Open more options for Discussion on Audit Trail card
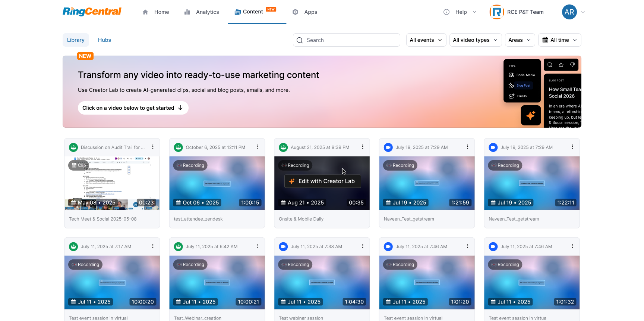 [x=153, y=147]
